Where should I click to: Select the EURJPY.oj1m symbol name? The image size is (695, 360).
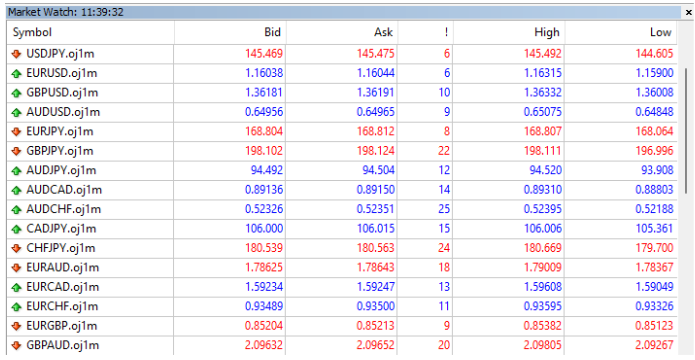tap(60, 132)
